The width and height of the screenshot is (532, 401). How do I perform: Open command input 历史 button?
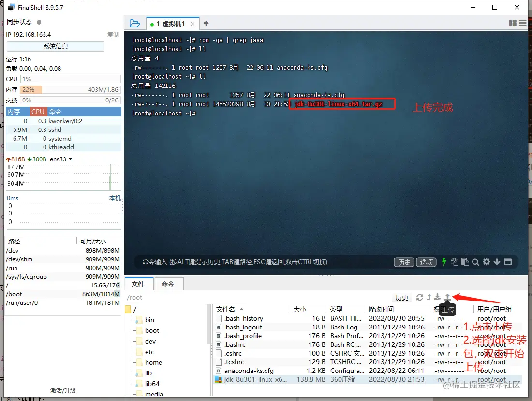pos(404,262)
